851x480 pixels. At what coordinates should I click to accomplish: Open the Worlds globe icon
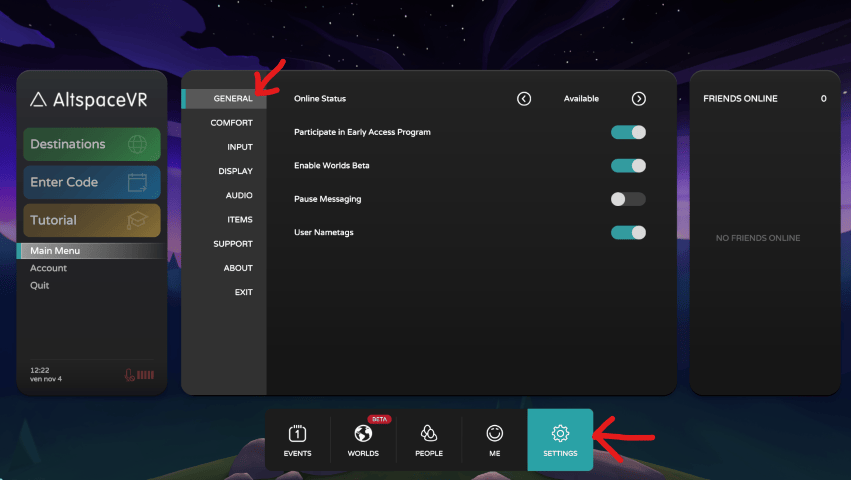coord(363,434)
